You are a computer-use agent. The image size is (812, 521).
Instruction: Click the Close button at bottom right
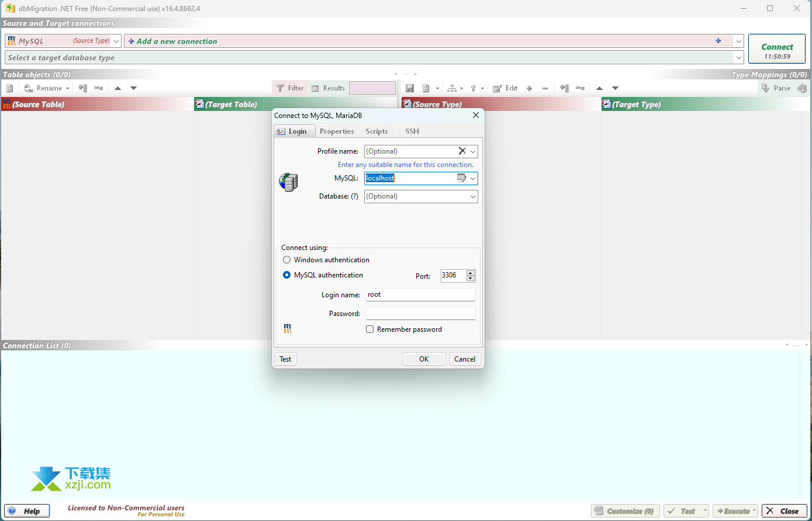click(784, 511)
